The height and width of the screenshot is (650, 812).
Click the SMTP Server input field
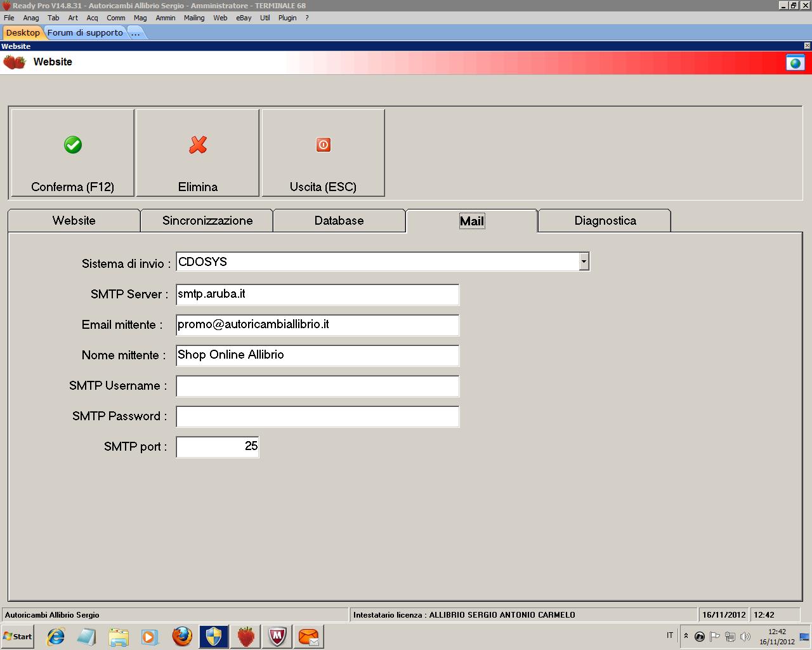pos(318,295)
